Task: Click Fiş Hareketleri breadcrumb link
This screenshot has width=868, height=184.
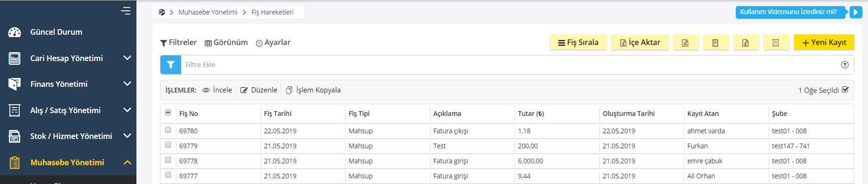Action: pyautogui.click(x=272, y=12)
